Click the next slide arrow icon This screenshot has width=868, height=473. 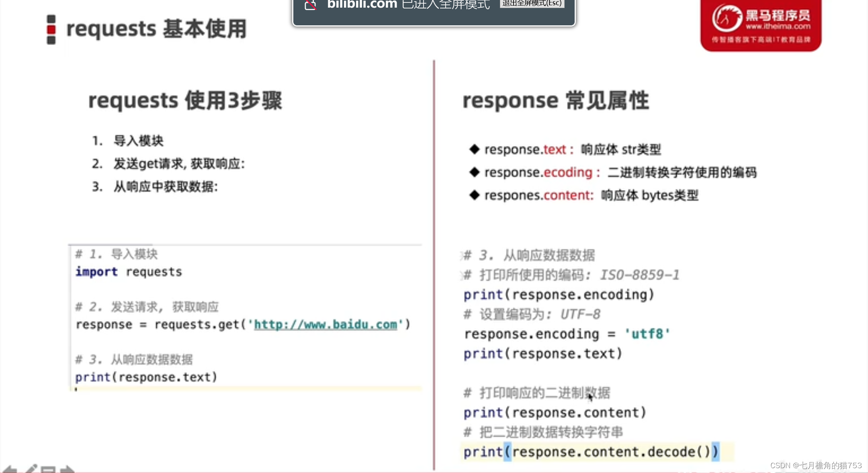[x=67, y=469]
